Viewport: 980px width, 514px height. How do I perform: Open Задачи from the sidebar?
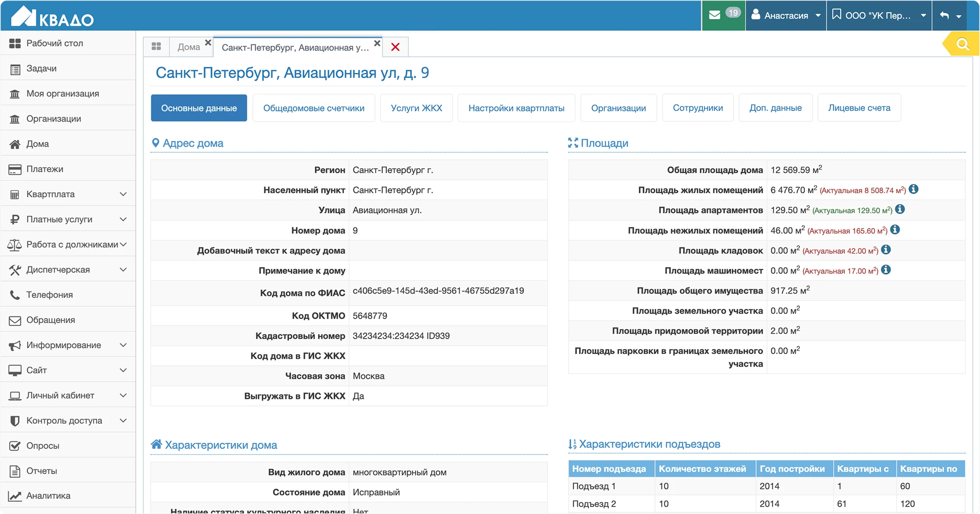[41, 68]
